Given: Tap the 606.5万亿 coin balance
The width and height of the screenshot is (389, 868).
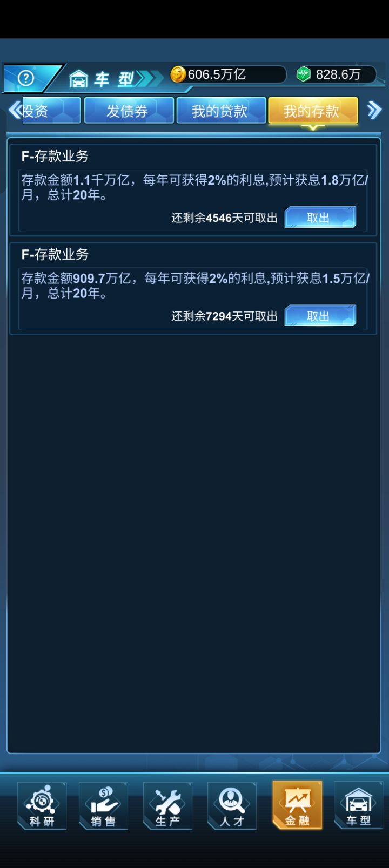Looking at the screenshot, I should click(x=217, y=74).
